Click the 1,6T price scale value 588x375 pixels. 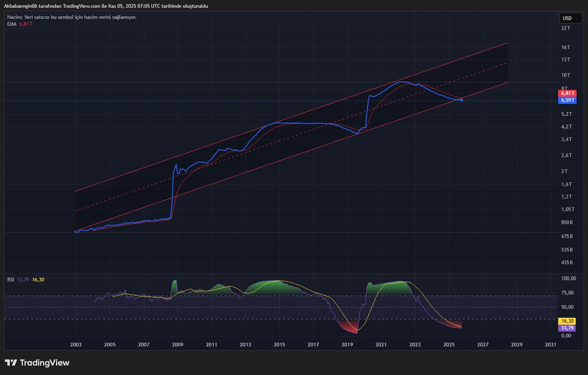pos(567,185)
